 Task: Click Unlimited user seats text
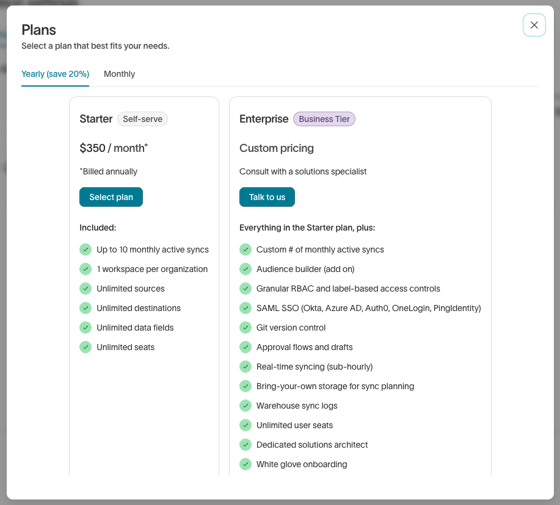[x=294, y=425]
